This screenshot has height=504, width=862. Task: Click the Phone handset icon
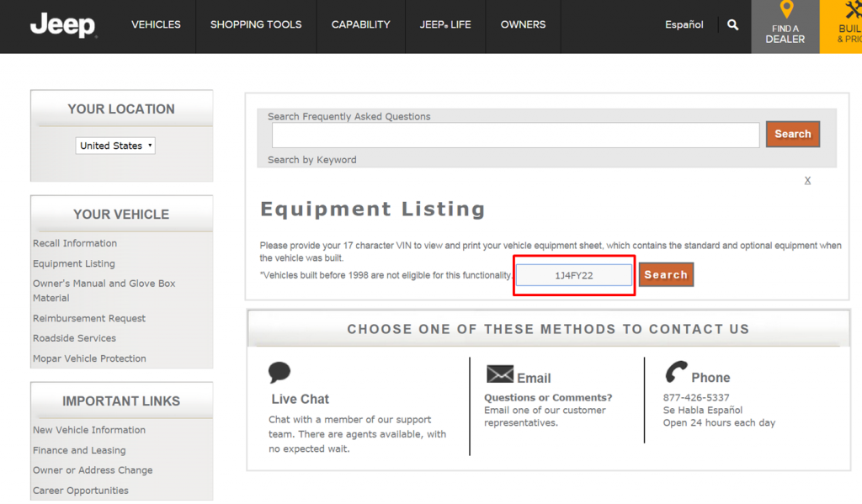coord(676,372)
